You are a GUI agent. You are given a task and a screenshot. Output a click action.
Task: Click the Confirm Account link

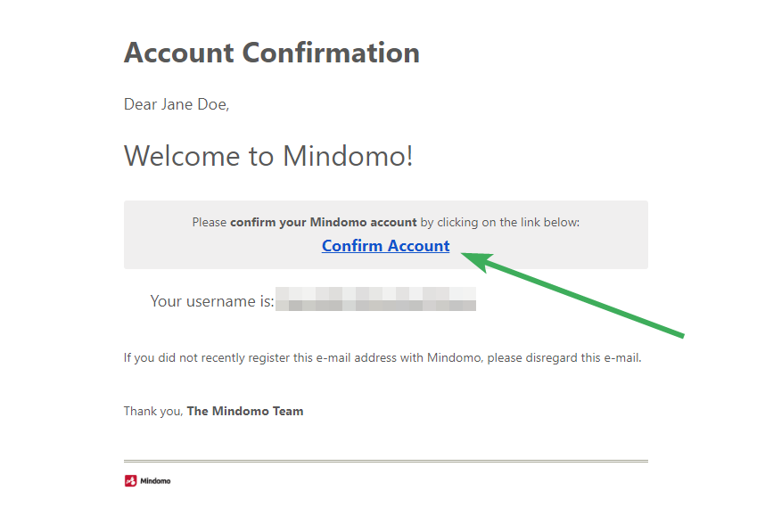click(x=385, y=246)
